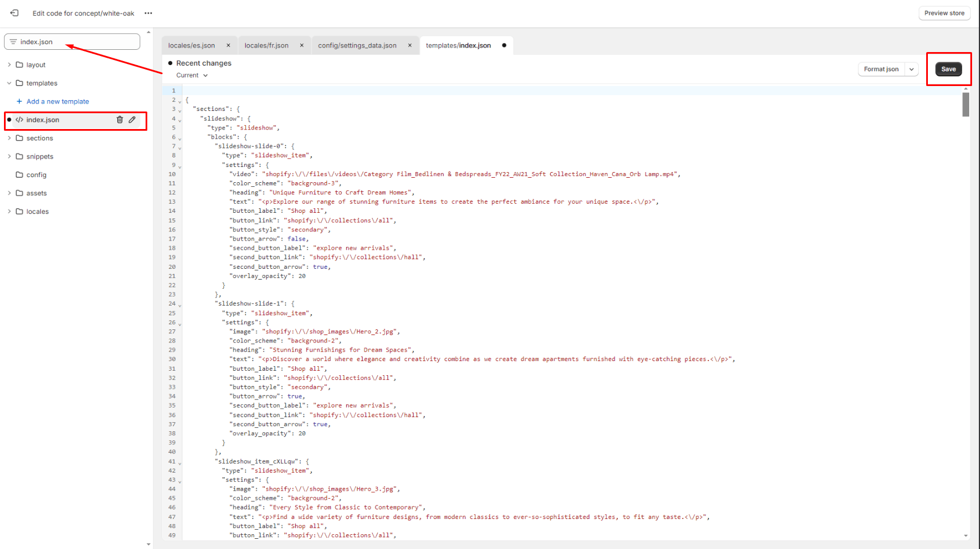Collapse the templates folder
This screenshot has width=980, height=549.
tap(9, 83)
